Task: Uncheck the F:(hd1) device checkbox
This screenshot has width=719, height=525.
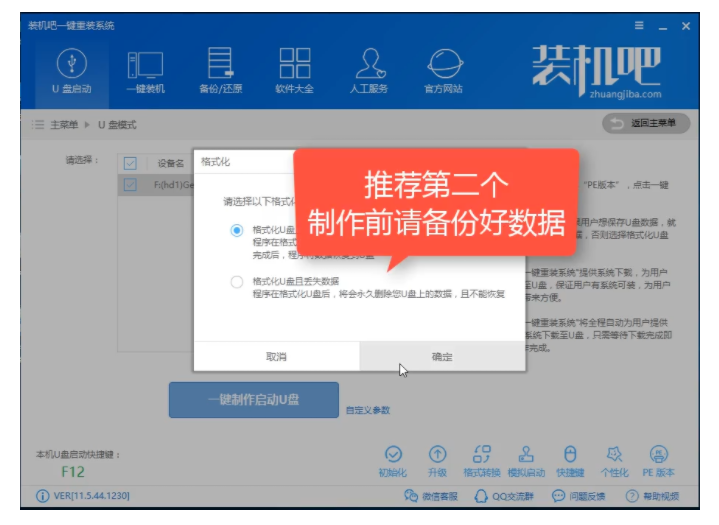Action: tap(130, 184)
